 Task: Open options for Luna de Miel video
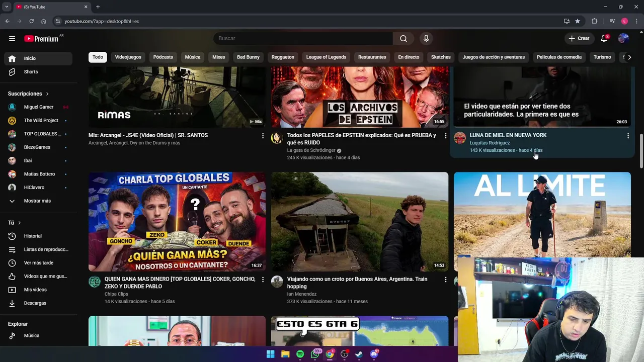click(628, 136)
